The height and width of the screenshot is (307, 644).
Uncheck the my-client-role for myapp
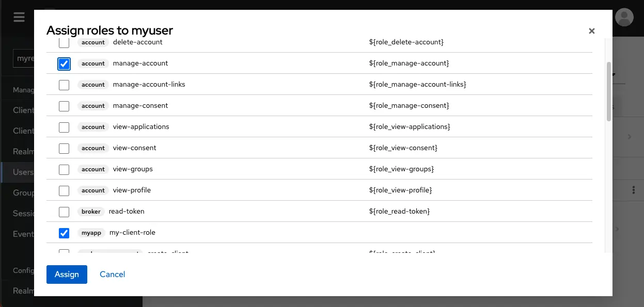pos(64,233)
